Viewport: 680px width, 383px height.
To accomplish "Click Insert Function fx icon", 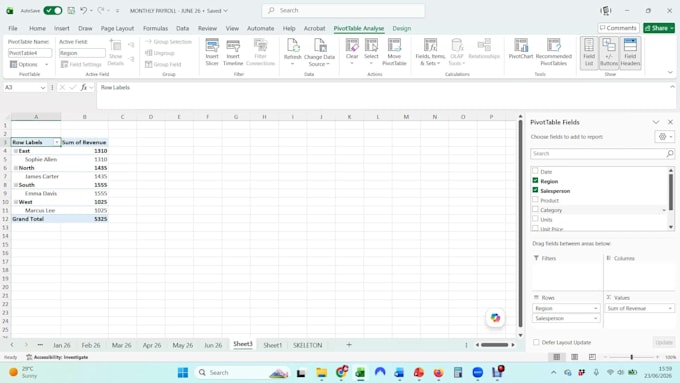I will tap(84, 88).
